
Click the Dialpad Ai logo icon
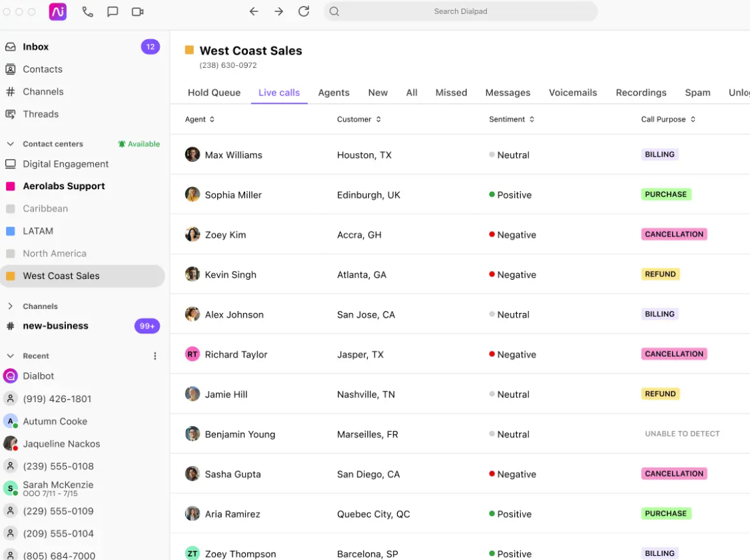(x=58, y=11)
